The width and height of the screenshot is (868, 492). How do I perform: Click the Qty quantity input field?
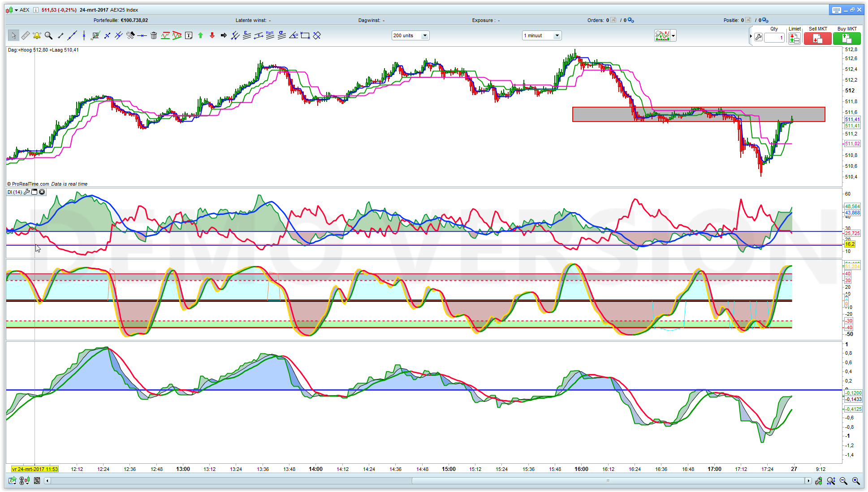[774, 38]
